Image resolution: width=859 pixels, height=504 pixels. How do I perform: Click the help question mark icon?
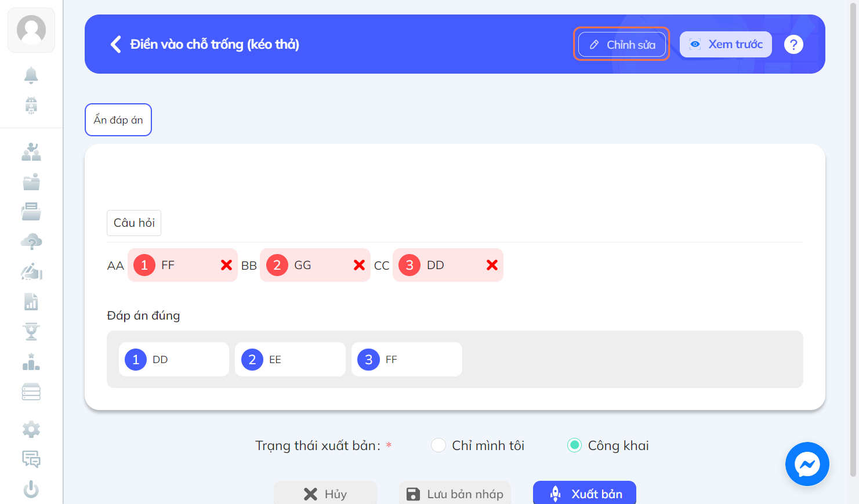tap(793, 44)
